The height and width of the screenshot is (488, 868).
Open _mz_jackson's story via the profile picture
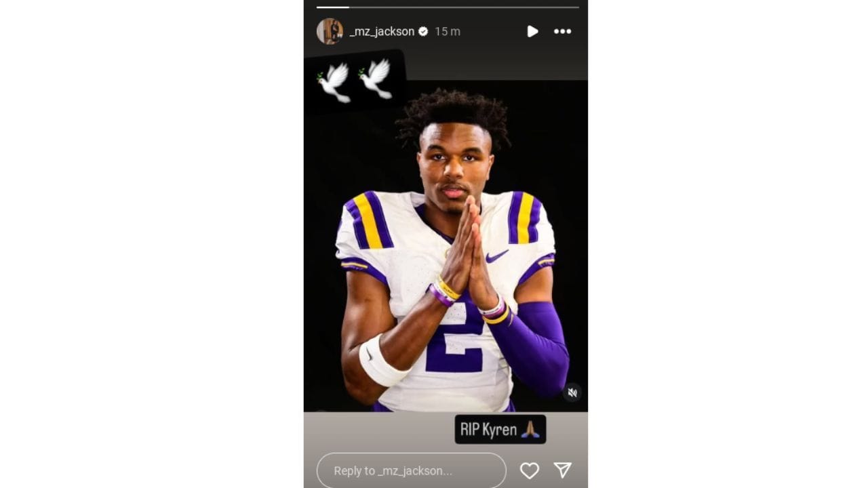click(331, 31)
